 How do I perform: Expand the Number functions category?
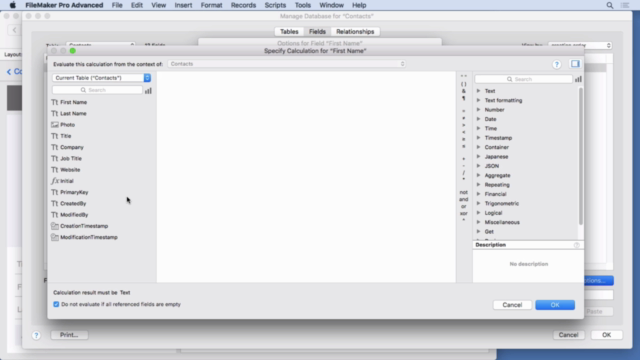tap(478, 109)
